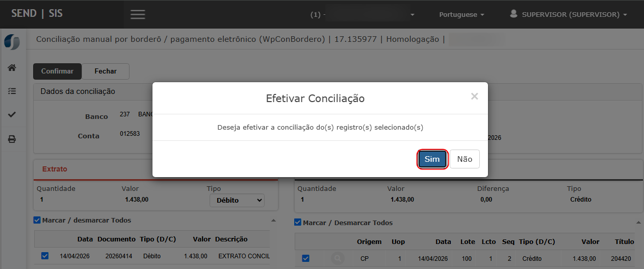Click the SEND SIS logo icon
This screenshot has height=269, width=644.
pos(12,42)
